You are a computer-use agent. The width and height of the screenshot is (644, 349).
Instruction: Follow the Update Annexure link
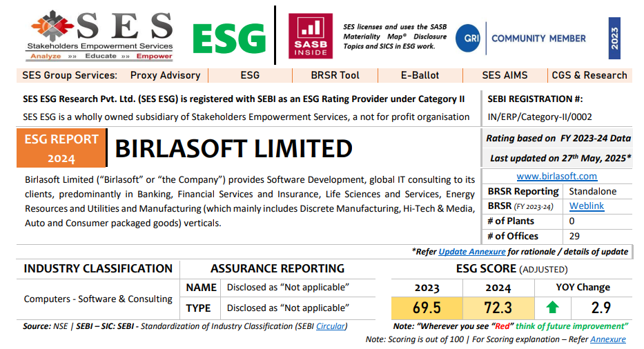[472, 251]
